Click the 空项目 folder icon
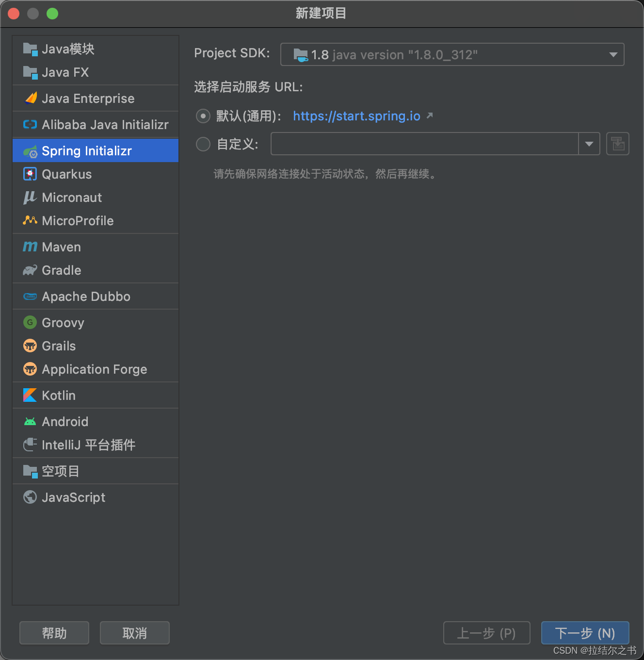The width and height of the screenshot is (644, 660). (x=30, y=471)
